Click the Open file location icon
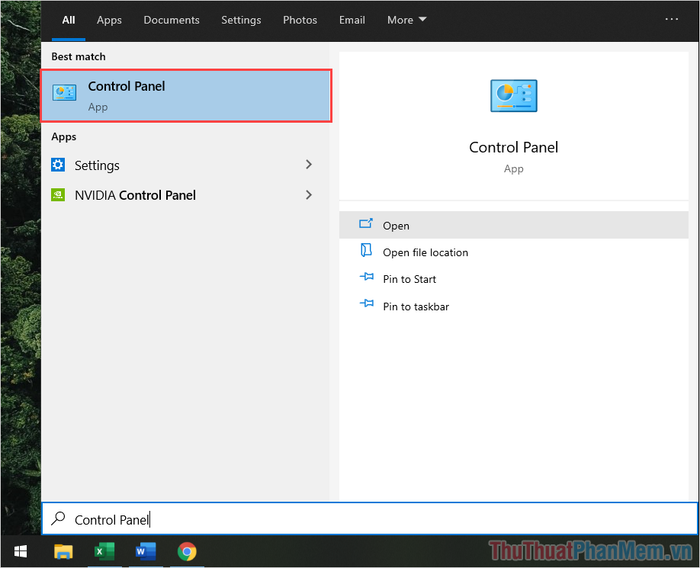Viewport: 700px width, 568px height. [366, 250]
